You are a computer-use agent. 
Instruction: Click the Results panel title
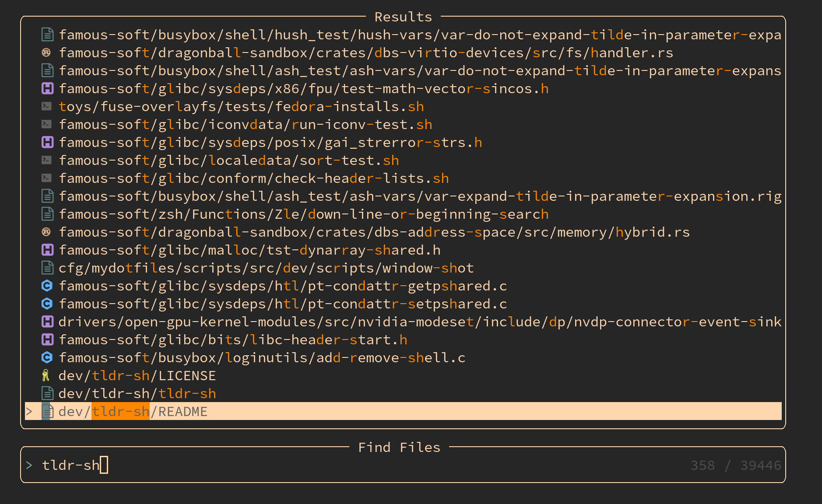tap(403, 17)
